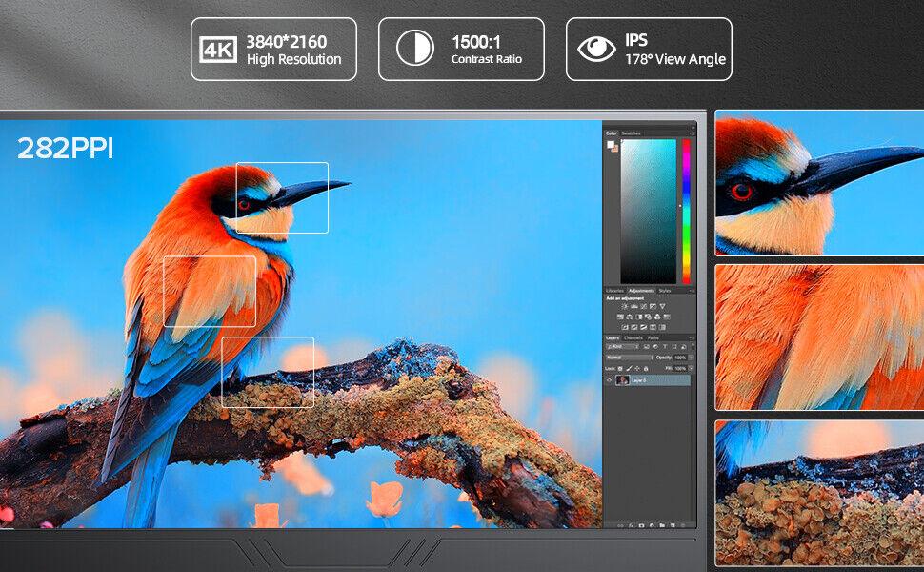Open the Styles tab
Viewport: 924px width, 572px height.
[x=665, y=290]
